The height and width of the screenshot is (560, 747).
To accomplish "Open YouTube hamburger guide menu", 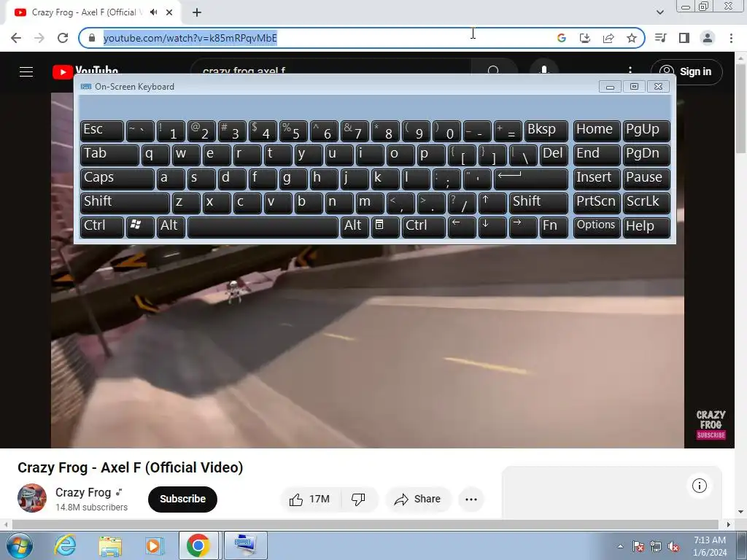I will click(x=26, y=71).
